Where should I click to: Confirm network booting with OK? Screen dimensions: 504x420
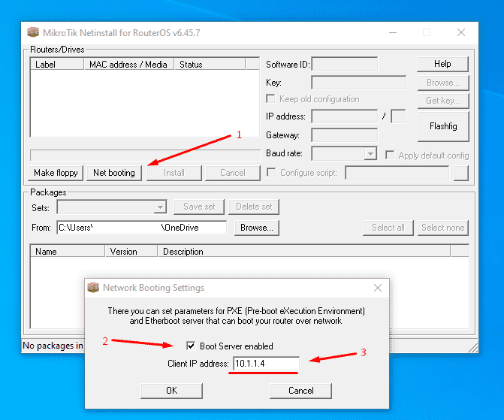point(171,390)
